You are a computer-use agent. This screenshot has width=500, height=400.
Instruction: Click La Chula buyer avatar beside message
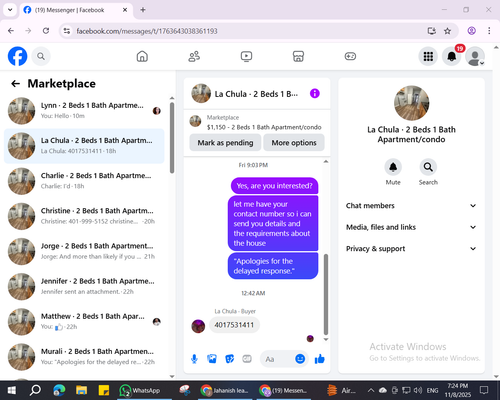(198, 326)
